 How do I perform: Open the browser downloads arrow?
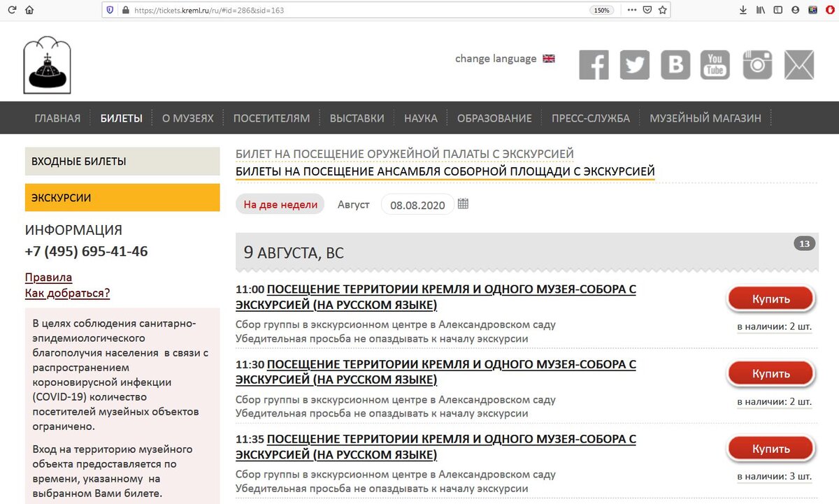743,10
